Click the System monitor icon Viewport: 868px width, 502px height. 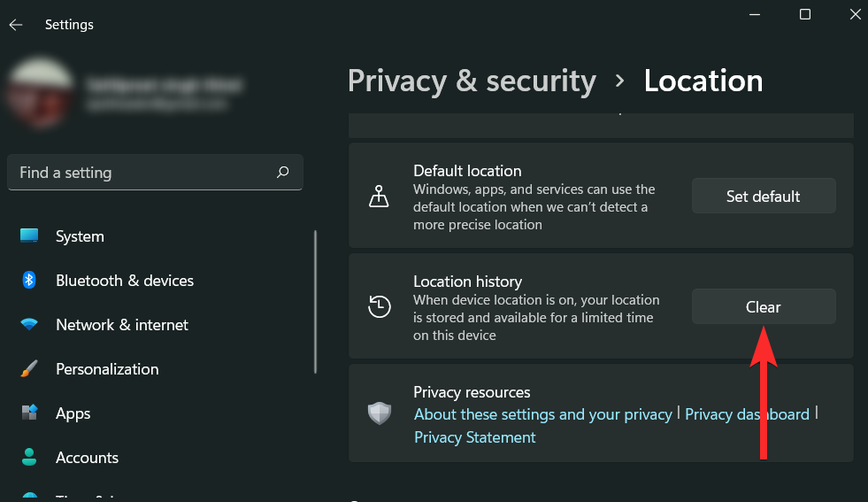[29, 236]
